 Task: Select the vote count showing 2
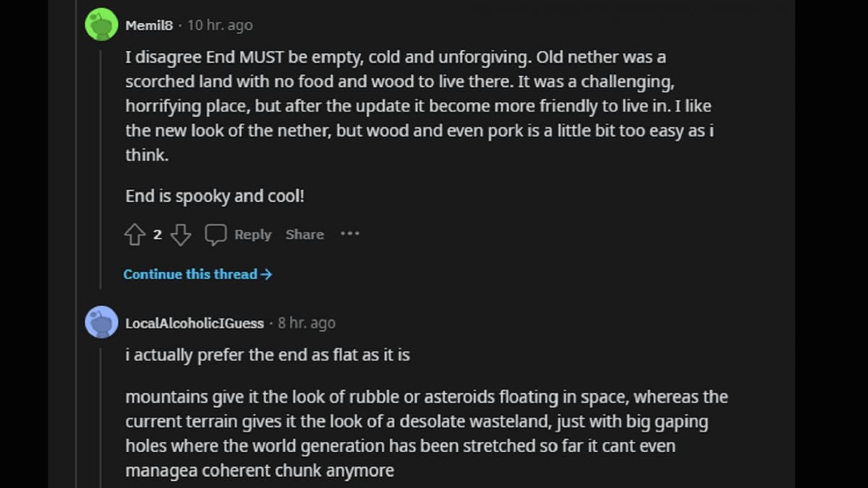pos(158,235)
